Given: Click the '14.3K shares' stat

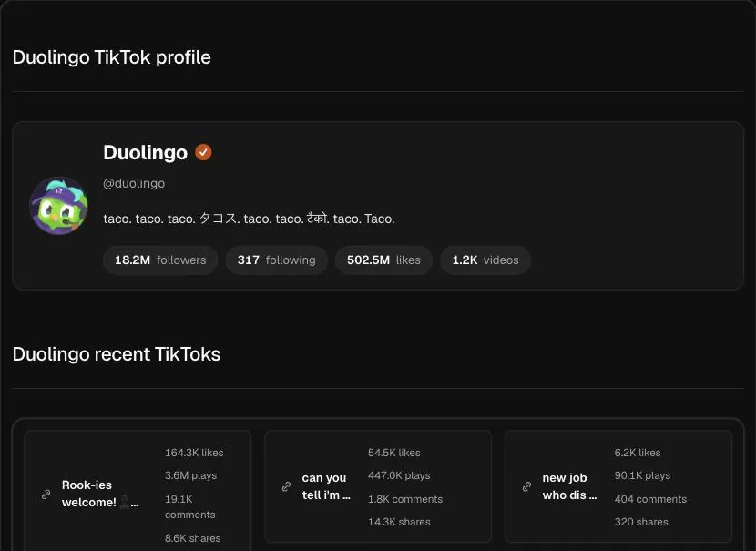Looking at the screenshot, I should (399, 522).
